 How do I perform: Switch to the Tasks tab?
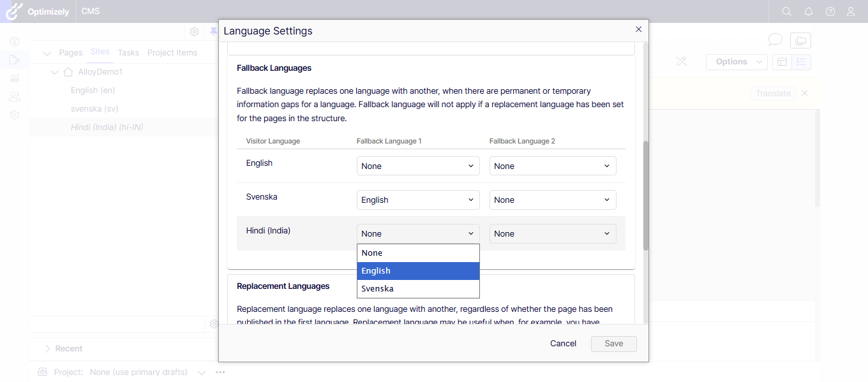coord(128,52)
